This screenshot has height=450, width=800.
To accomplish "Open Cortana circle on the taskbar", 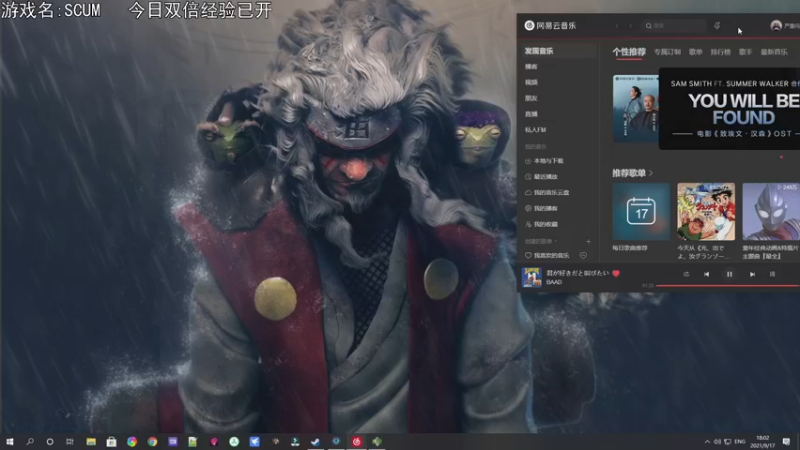I will 49,441.
